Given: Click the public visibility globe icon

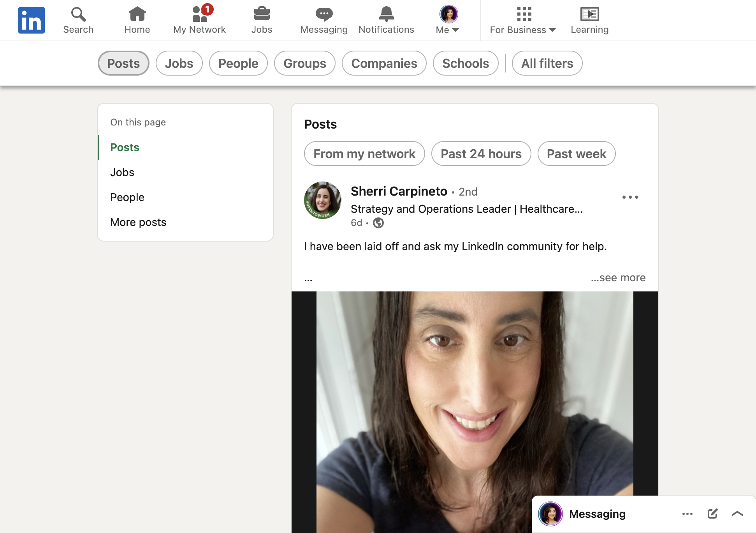Looking at the screenshot, I should (x=378, y=223).
